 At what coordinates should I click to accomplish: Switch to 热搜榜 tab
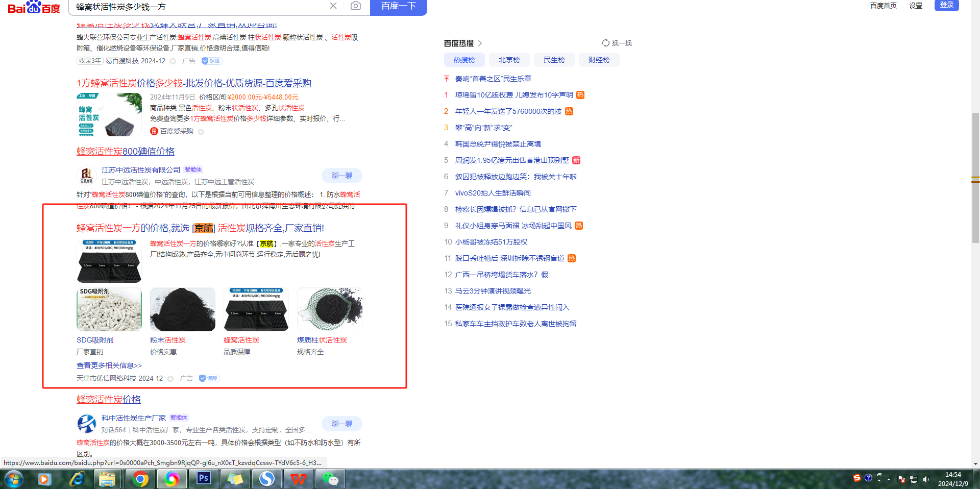[x=464, y=60]
